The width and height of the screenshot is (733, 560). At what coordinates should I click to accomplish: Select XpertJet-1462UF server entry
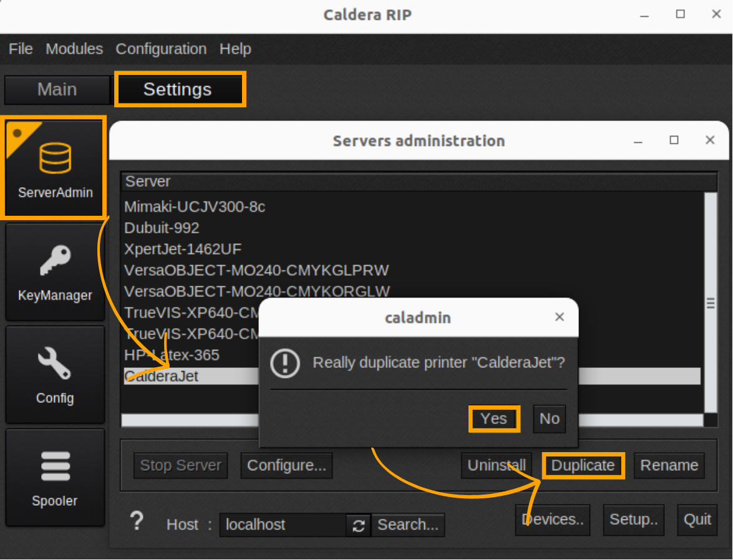tap(183, 249)
